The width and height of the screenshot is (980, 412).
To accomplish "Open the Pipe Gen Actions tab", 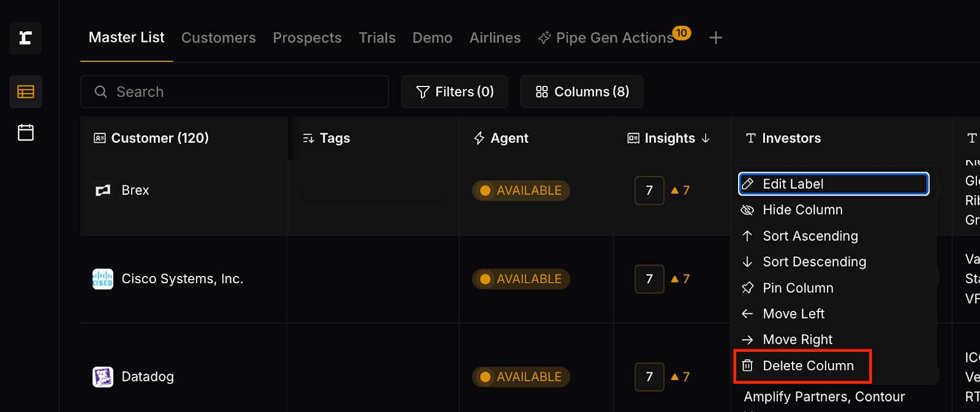I will coord(614,38).
